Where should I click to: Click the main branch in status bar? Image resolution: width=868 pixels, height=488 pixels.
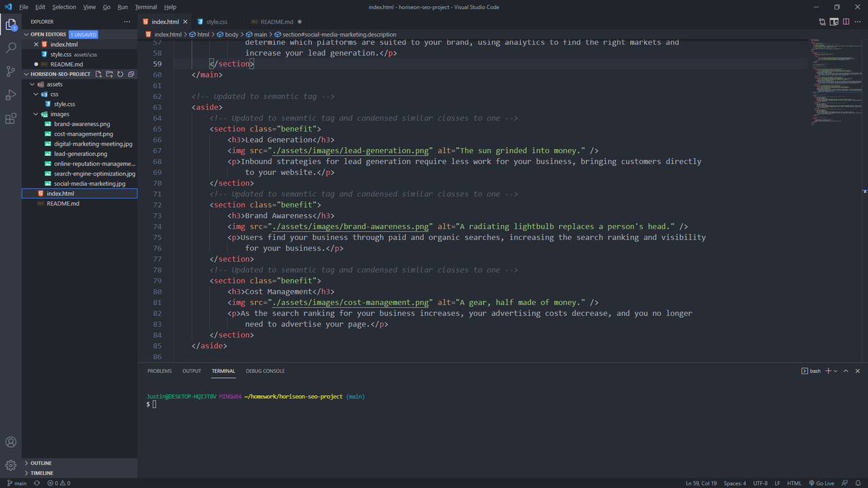(x=17, y=483)
